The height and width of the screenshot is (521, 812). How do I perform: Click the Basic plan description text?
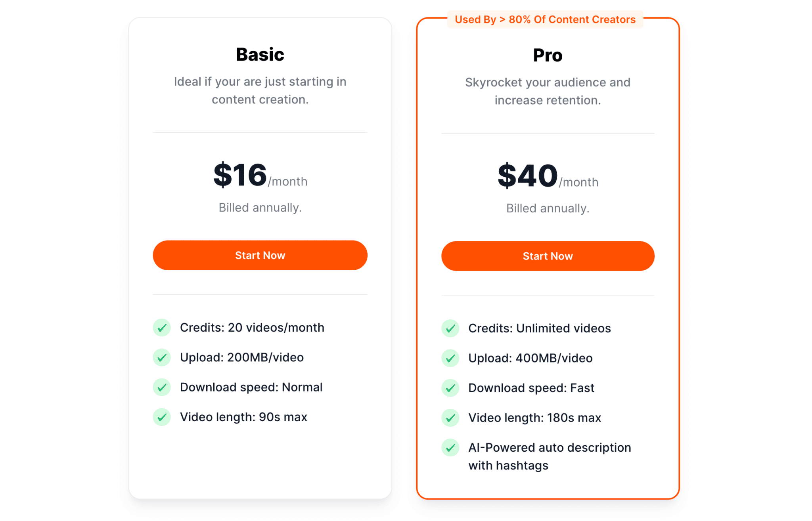[x=260, y=90]
